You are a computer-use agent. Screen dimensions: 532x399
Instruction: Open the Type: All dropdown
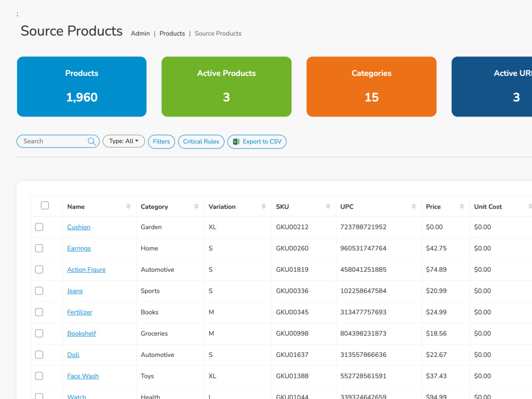[x=124, y=141]
